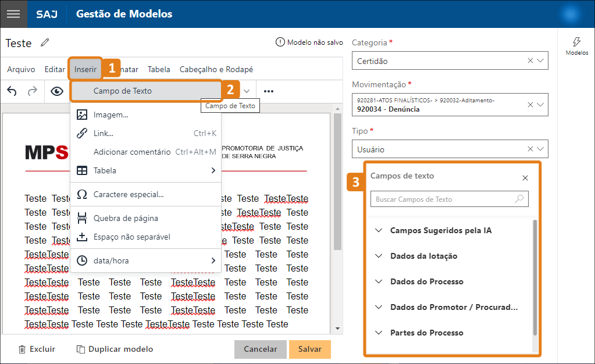Open the Categoria dropdown
595x364 pixels.
540,60
